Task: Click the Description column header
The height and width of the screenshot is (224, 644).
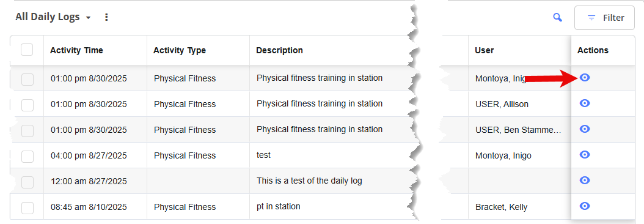Action: coord(279,50)
